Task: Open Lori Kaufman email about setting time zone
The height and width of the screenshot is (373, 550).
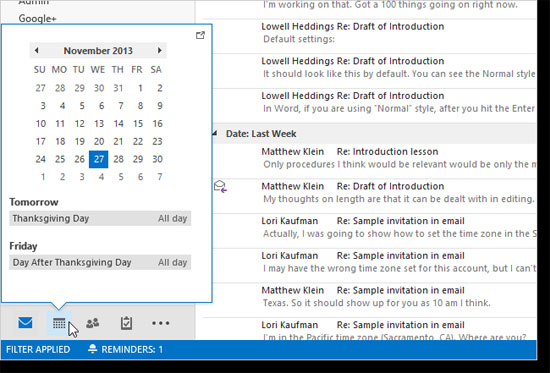Action: tap(374, 227)
